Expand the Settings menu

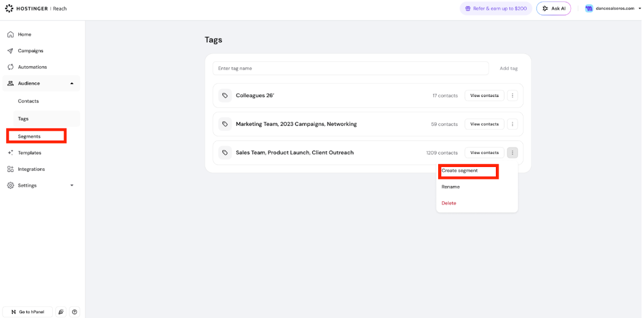71,185
